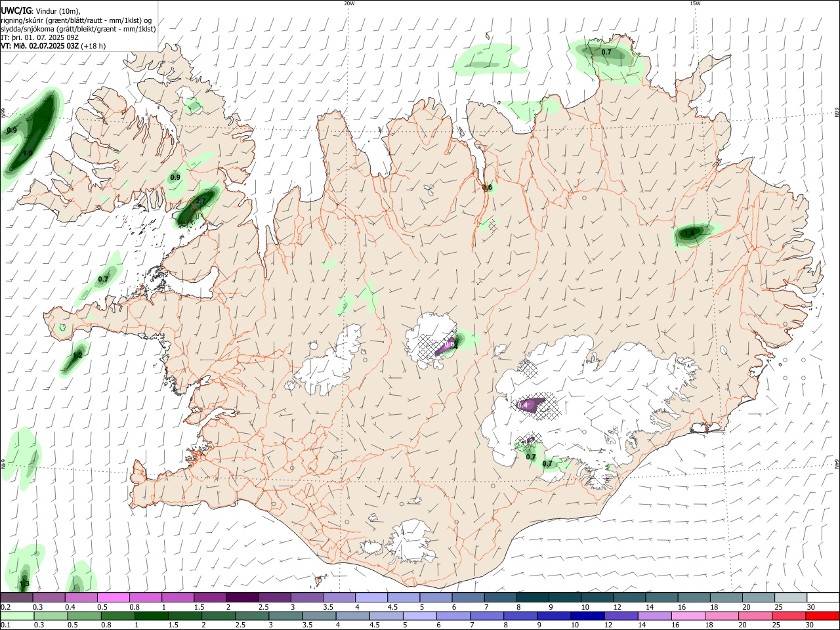Image resolution: width=840 pixels, height=630 pixels.
Task: Click the 1.3 precipitation value
Action: (x=24, y=583)
